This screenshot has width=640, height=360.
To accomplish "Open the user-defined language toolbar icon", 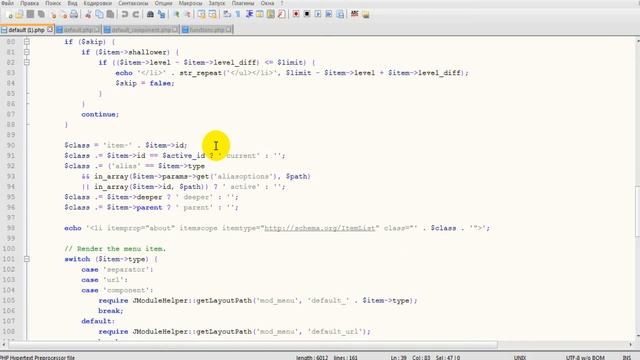I will click(x=260, y=15).
